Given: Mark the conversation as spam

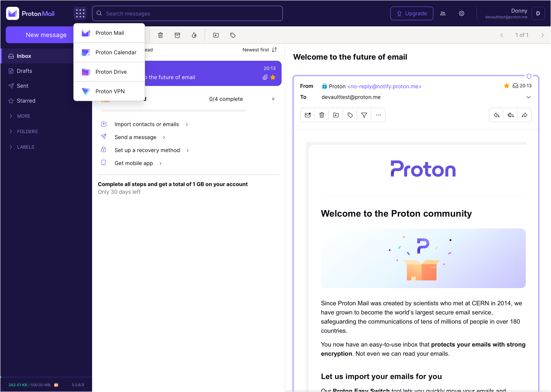Looking at the screenshot, I should point(194,35).
